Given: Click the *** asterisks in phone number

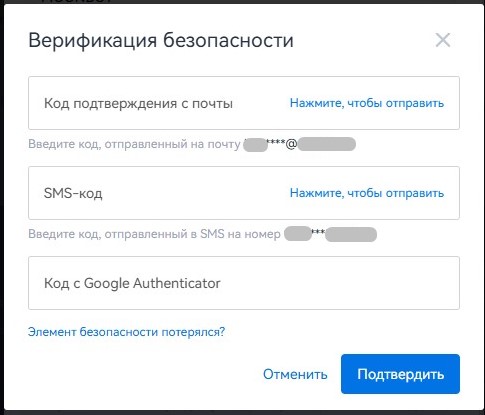Looking at the screenshot, I should coord(318,232).
